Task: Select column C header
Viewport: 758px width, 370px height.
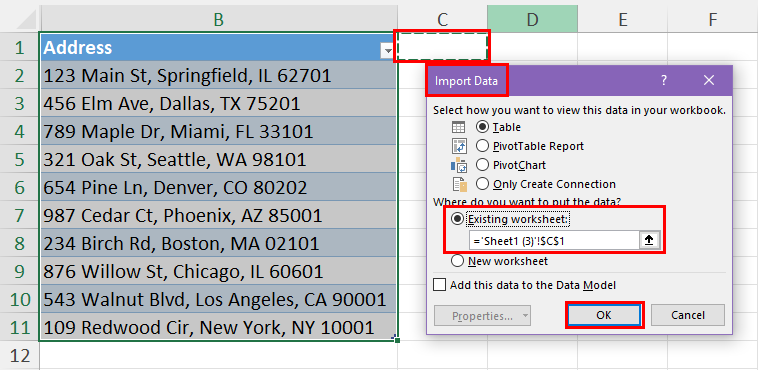Action: click(442, 19)
